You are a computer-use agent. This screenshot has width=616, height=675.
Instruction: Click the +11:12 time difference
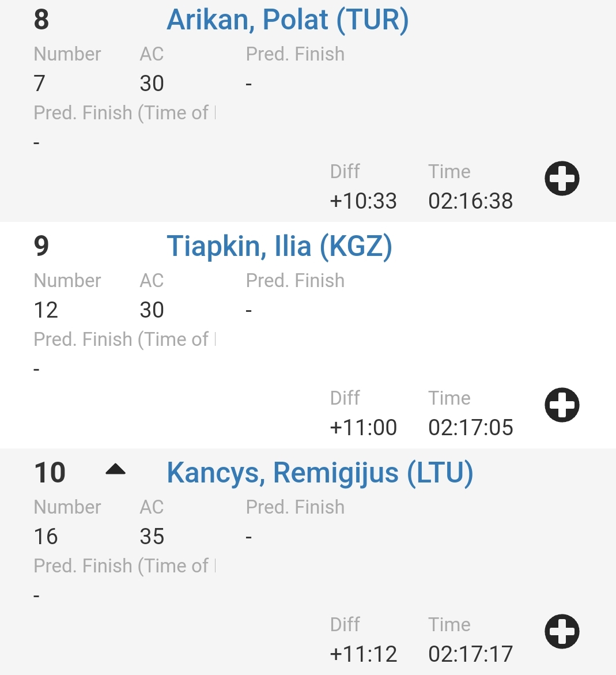tap(363, 654)
